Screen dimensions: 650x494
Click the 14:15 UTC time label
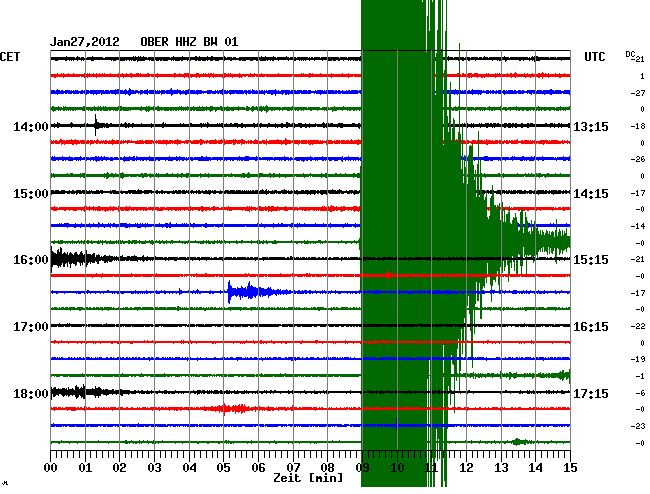point(591,194)
